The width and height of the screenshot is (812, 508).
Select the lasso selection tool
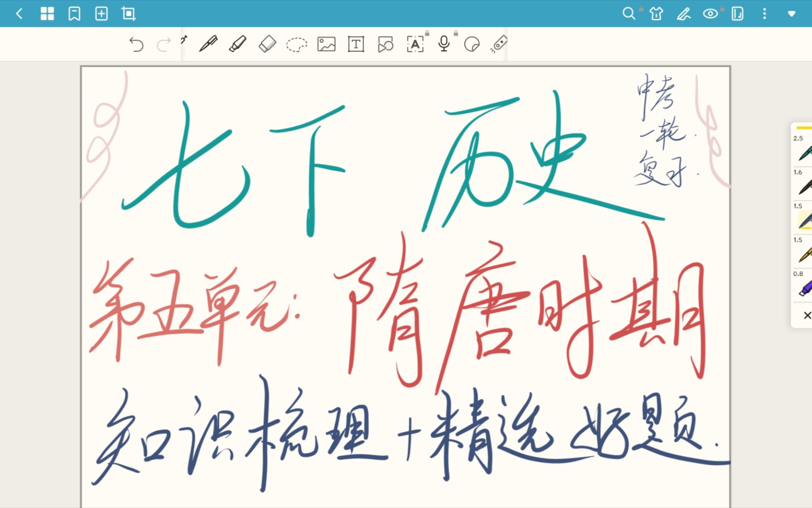297,45
